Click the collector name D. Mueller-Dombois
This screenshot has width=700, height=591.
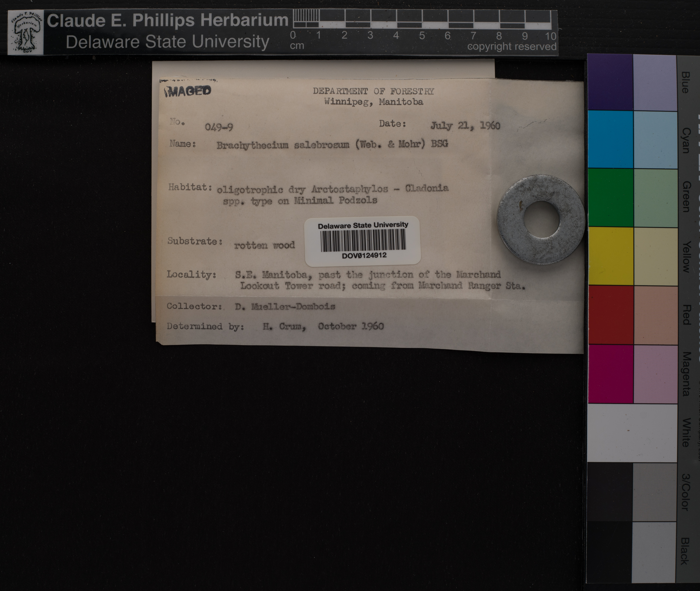pos(285,307)
